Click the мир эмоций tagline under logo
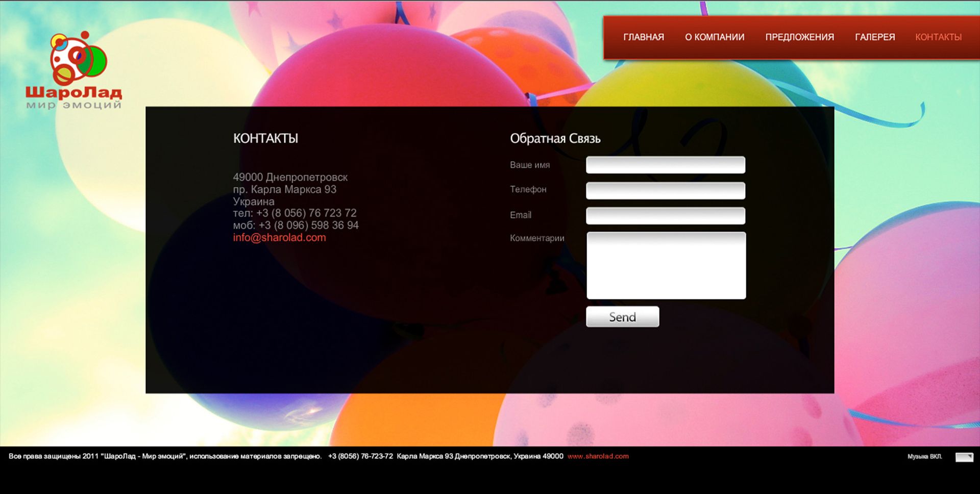This screenshot has height=494, width=980. tap(74, 105)
